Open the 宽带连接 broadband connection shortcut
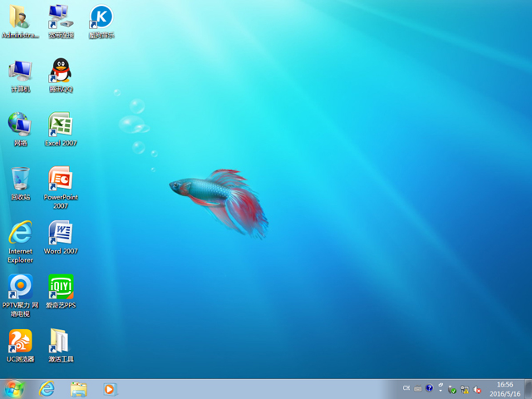The image size is (532, 399). pyautogui.click(x=61, y=21)
